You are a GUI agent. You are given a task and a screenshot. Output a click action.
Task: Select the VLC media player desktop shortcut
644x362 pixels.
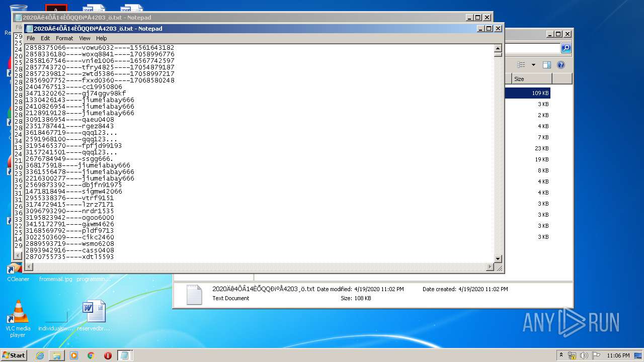pyautogui.click(x=18, y=319)
